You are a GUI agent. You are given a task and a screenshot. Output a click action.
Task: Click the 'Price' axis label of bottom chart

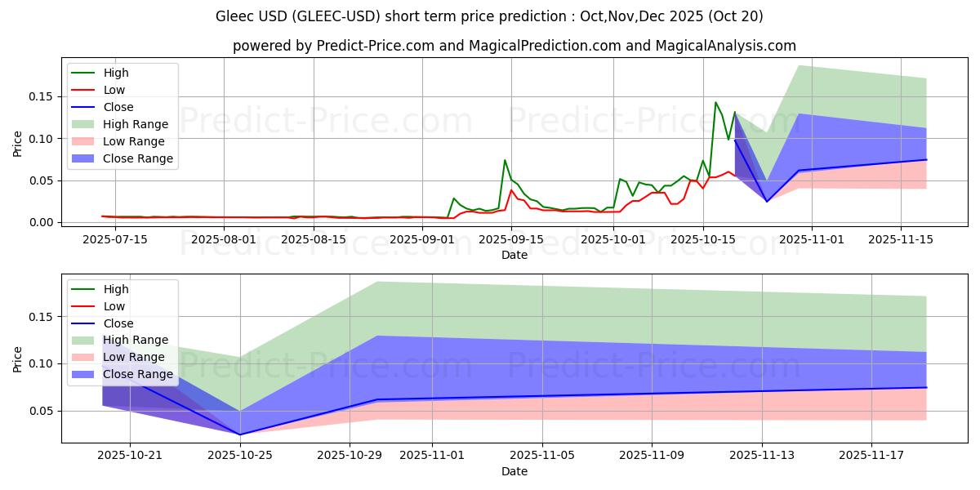click(x=18, y=358)
